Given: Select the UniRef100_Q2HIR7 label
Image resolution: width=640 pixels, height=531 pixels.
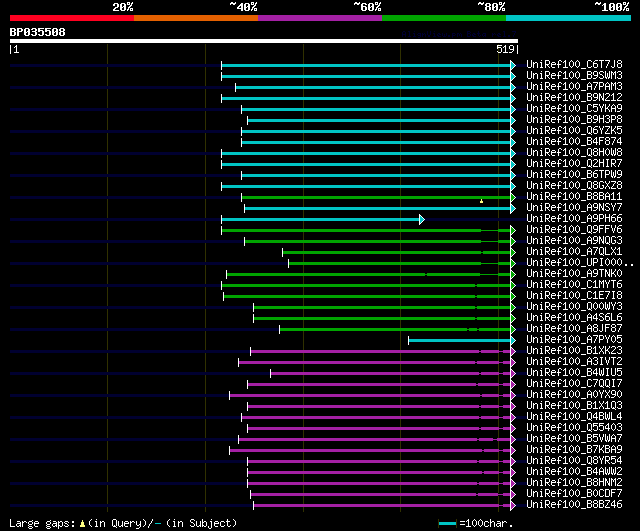Looking at the screenshot, I should pyautogui.click(x=574, y=164).
